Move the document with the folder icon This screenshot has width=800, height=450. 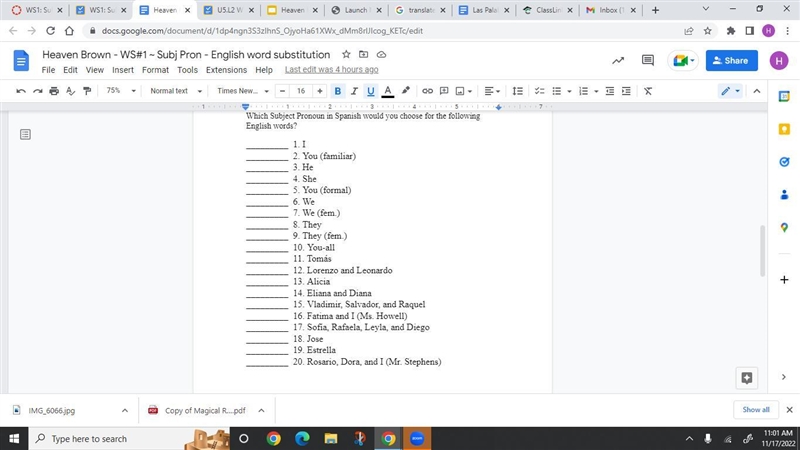click(364, 55)
